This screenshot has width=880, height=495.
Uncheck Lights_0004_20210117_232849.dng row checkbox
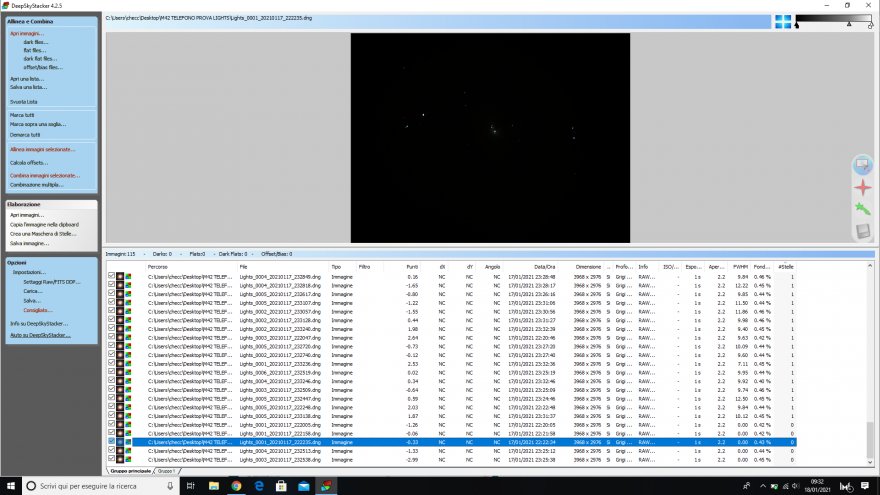[111, 276]
